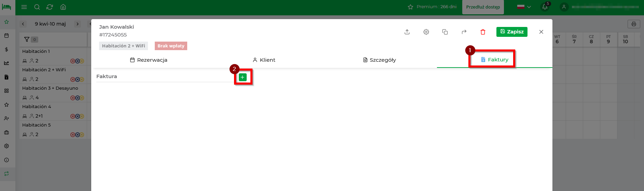Go to home via house icon
Screen dimensions: 644x191
63,7
